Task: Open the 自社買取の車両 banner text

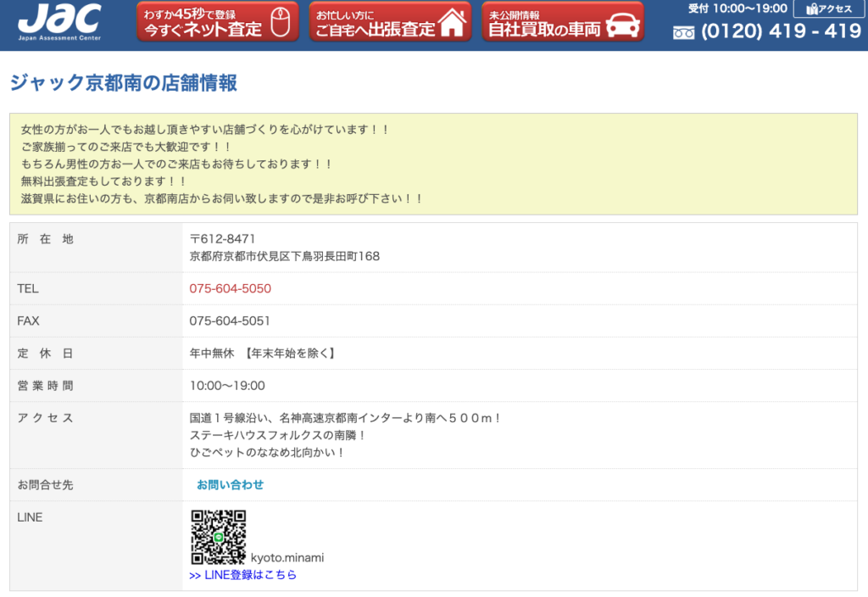Action: coord(544,29)
